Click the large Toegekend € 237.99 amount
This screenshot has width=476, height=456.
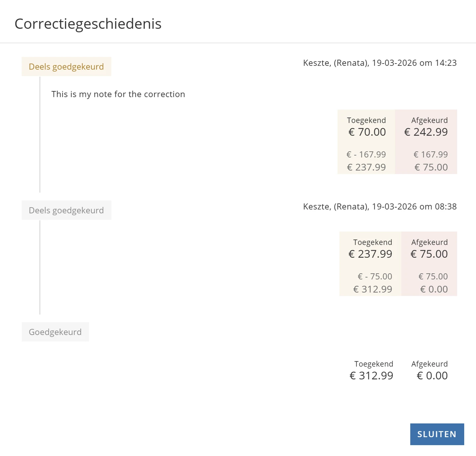click(370, 254)
